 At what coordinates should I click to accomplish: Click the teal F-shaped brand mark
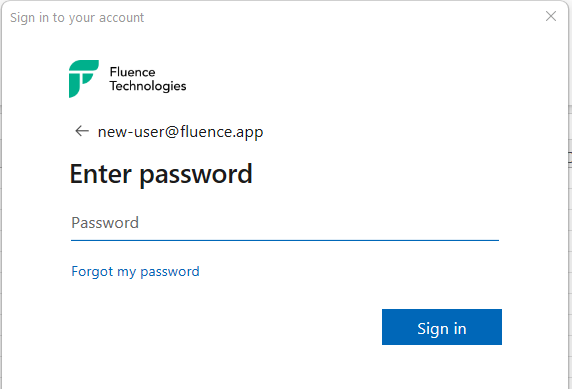(x=84, y=79)
